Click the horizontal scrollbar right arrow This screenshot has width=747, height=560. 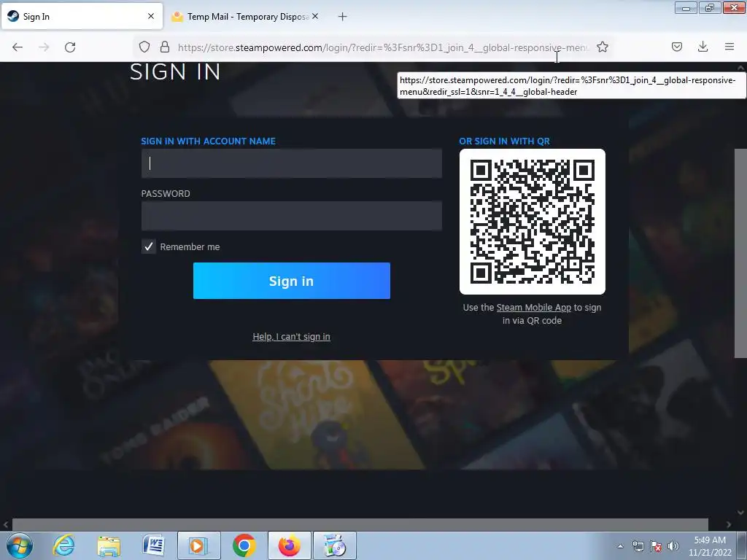tap(729, 525)
